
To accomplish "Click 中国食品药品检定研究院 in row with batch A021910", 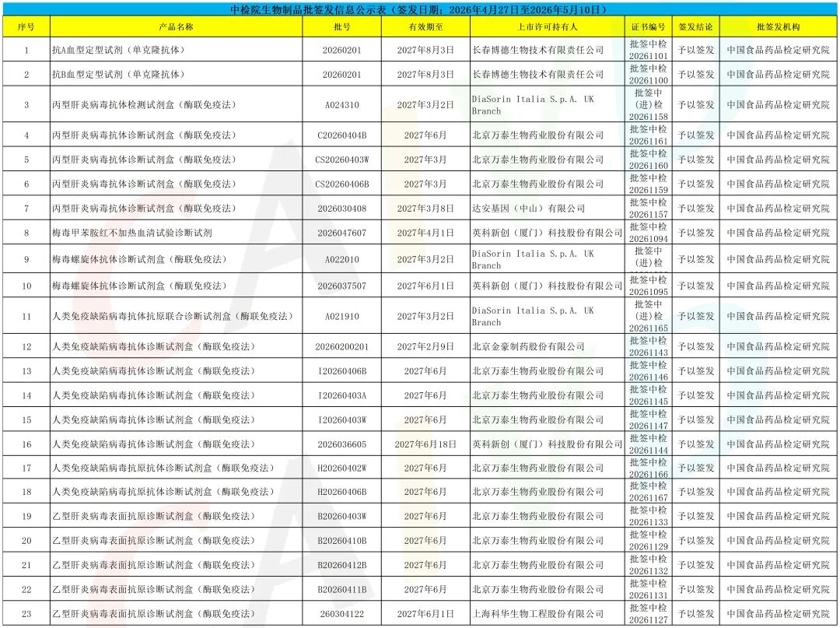I will pos(779,317).
